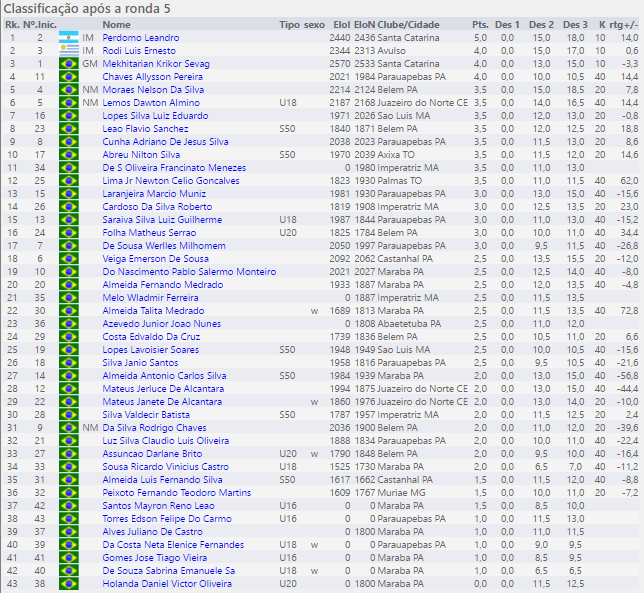The image size is (644, 593).
Task: Click the Brazil flag in Lemos Dawton Almino's row
Action: [68, 102]
